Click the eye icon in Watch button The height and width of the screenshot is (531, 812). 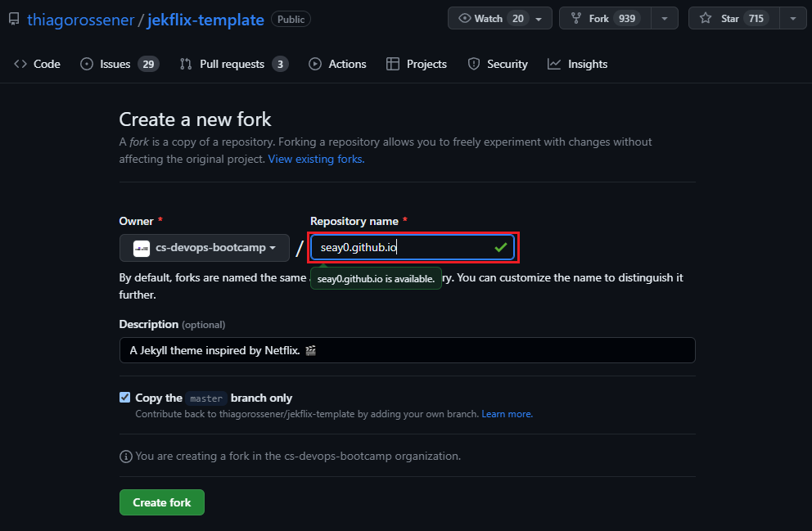tap(464, 19)
